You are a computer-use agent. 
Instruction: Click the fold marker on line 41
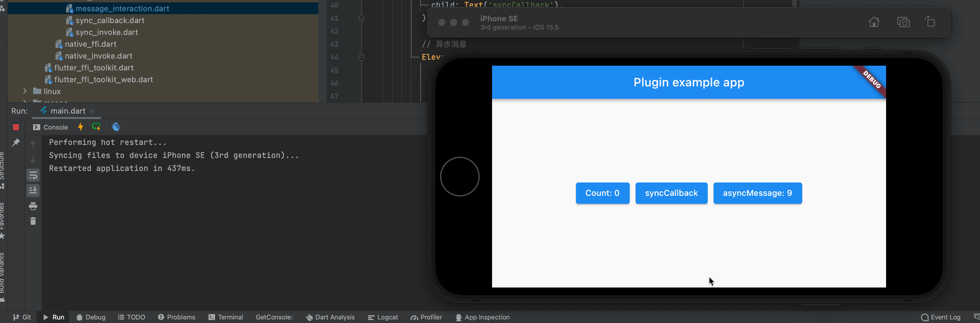362,18
